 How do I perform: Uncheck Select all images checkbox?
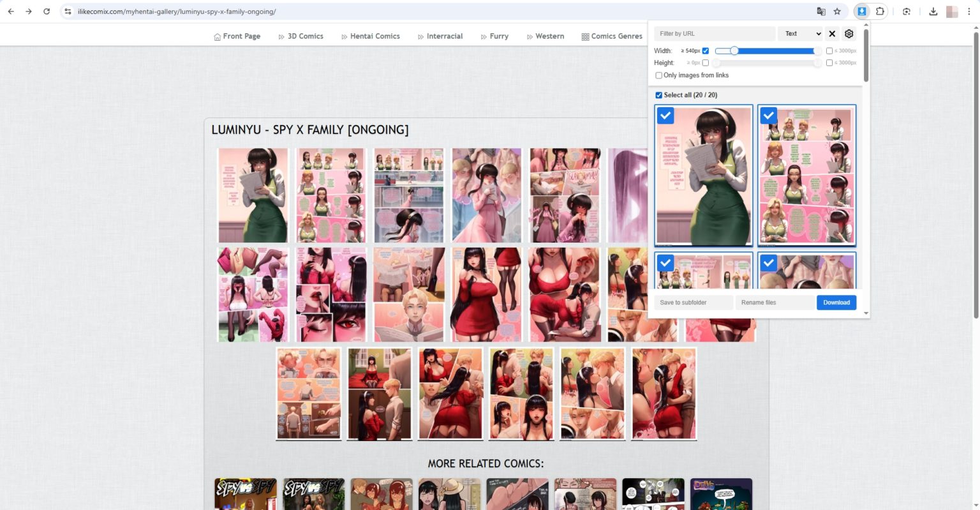click(658, 94)
